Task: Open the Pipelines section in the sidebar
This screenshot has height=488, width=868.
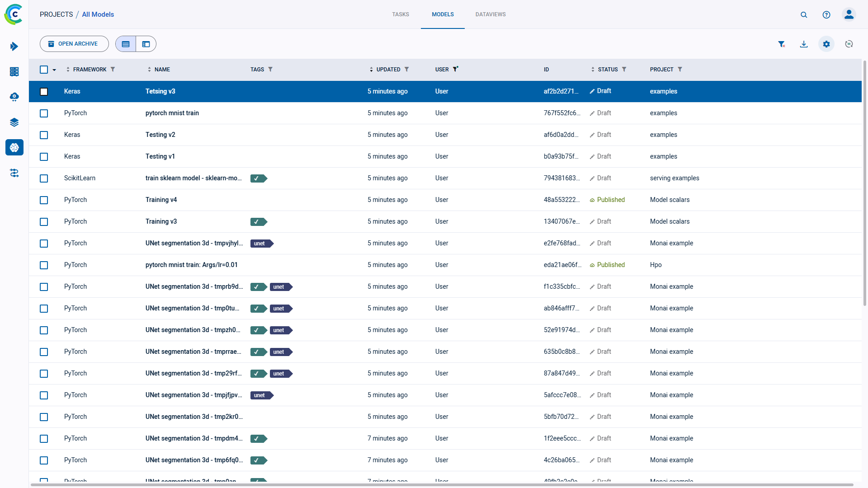Action: tap(14, 47)
